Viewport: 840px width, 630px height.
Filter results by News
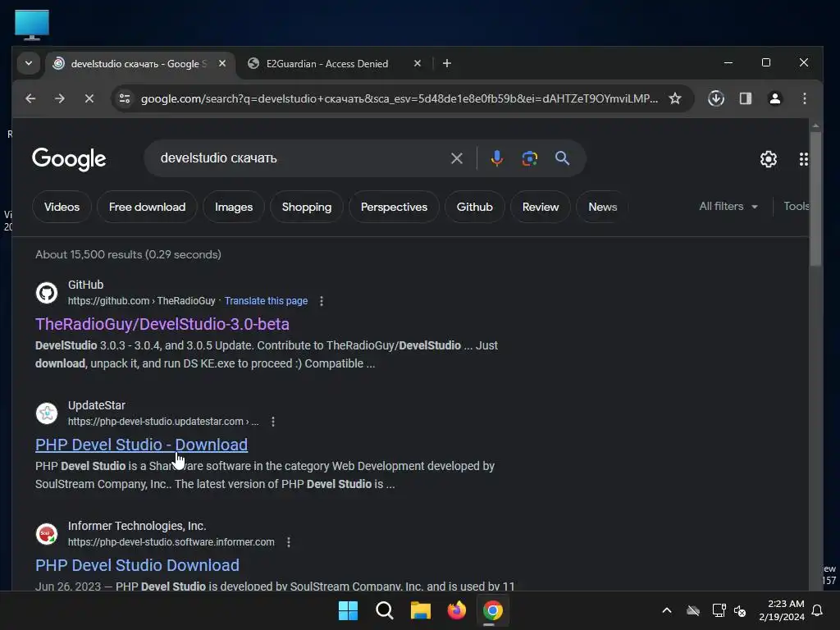point(602,207)
